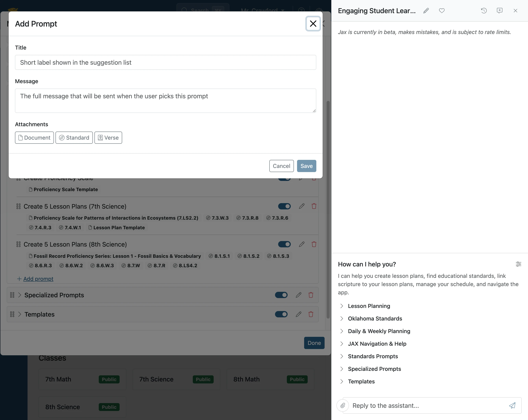Expand Daily & Weekly Planning suggestions
The image size is (528, 420).
point(375,331)
